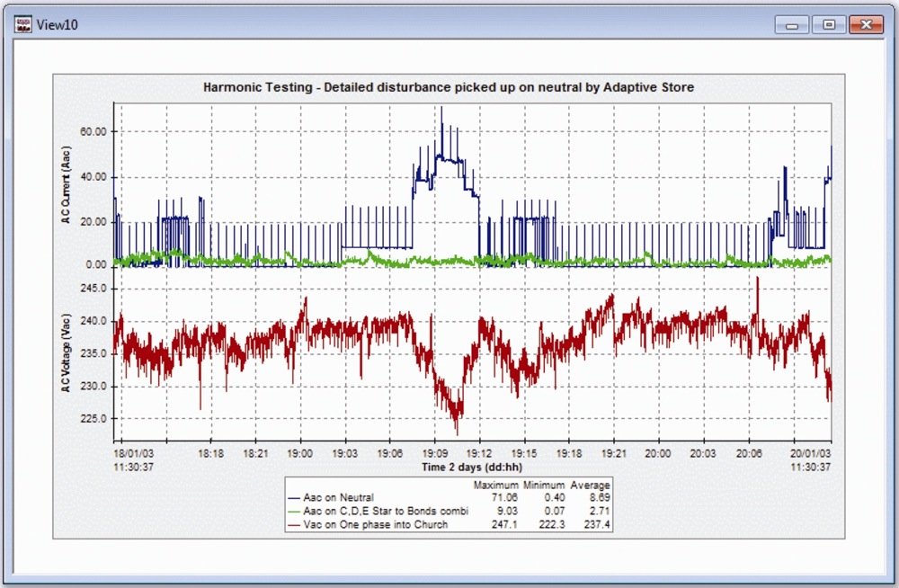The width and height of the screenshot is (899, 588).
Task: Select the Vac on One phase into Church entry
Action: pos(373,523)
